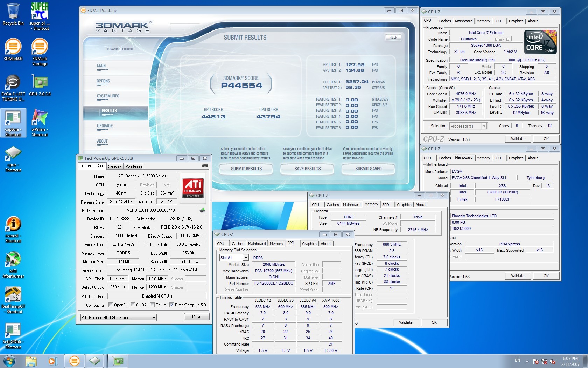This screenshot has height=368, width=588.
Task: Select Results in the 3DMark Vantage sidebar
Action: [116, 113]
